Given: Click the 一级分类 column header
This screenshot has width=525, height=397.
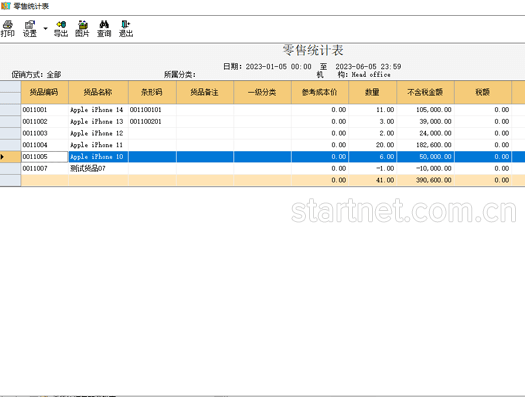Looking at the screenshot, I should point(262,92).
